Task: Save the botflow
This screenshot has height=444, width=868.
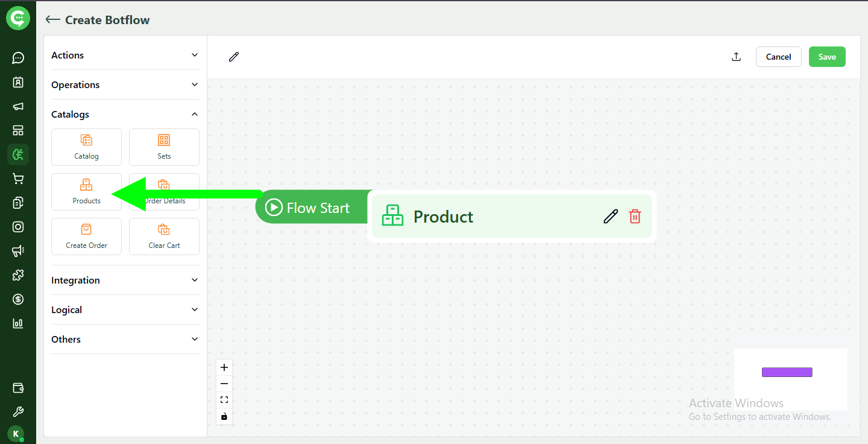Action: coord(827,56)
